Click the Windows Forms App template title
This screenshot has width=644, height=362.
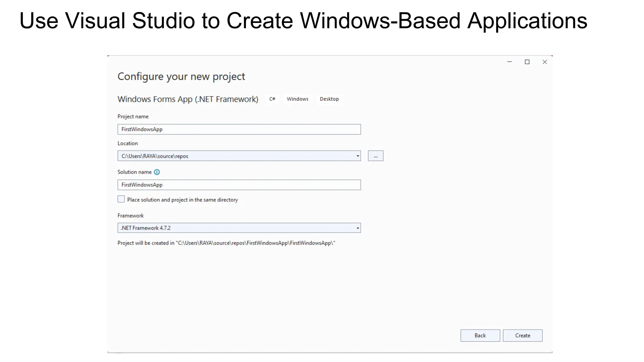[x=188, y=99]
